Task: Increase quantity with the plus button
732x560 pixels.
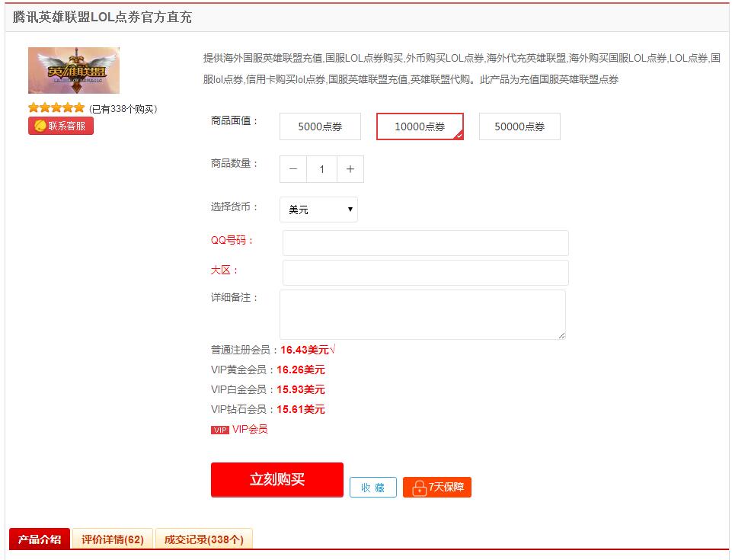Action: tap(350, 169)
